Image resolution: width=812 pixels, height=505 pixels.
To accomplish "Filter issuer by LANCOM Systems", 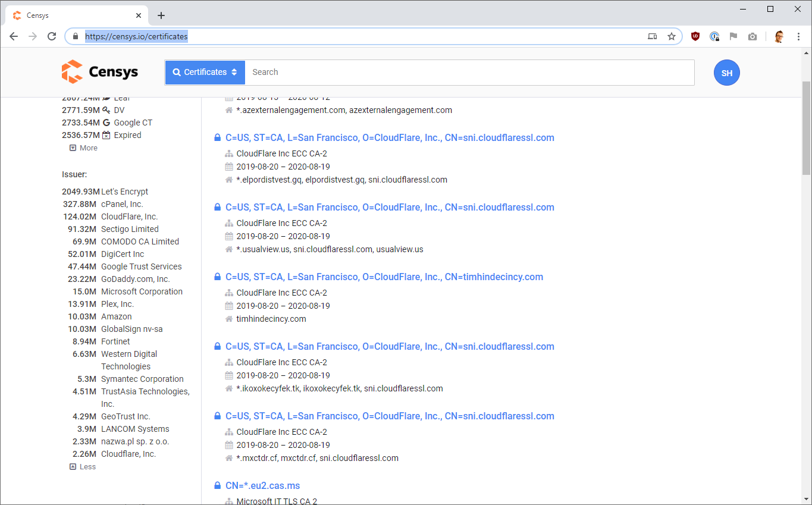I will pyautogui.click(x=135, y=429).
